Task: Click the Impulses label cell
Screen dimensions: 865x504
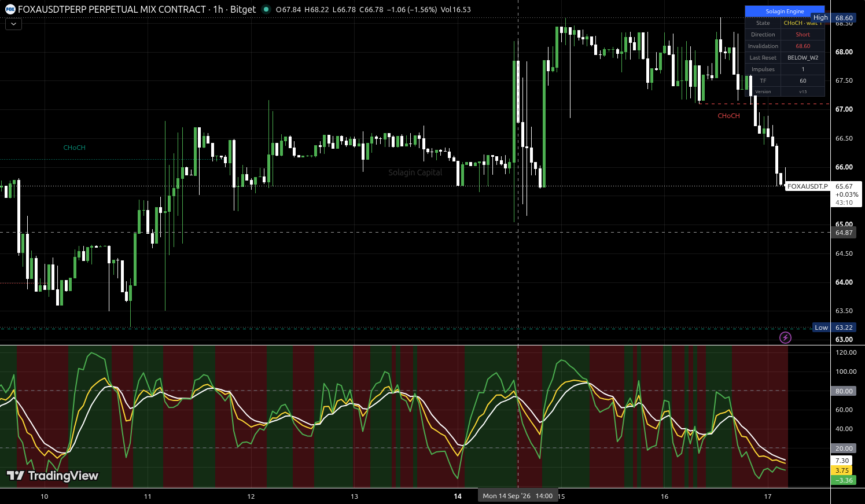Action: 763,69
